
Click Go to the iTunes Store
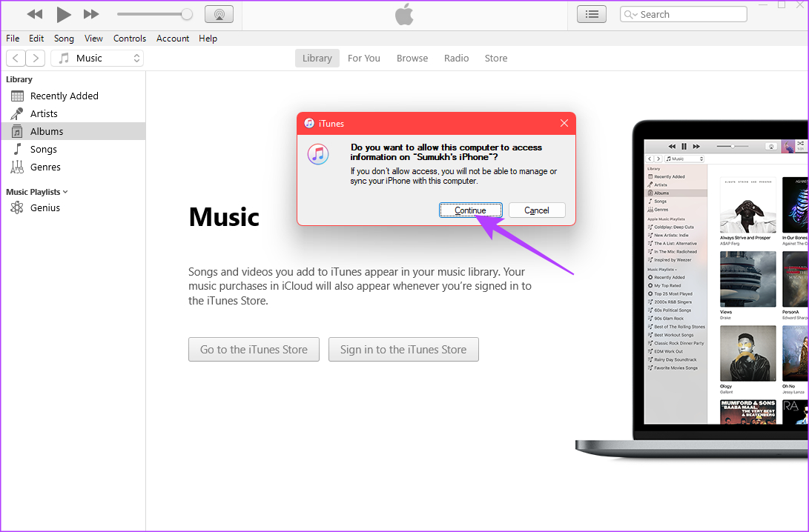(254, 349)
